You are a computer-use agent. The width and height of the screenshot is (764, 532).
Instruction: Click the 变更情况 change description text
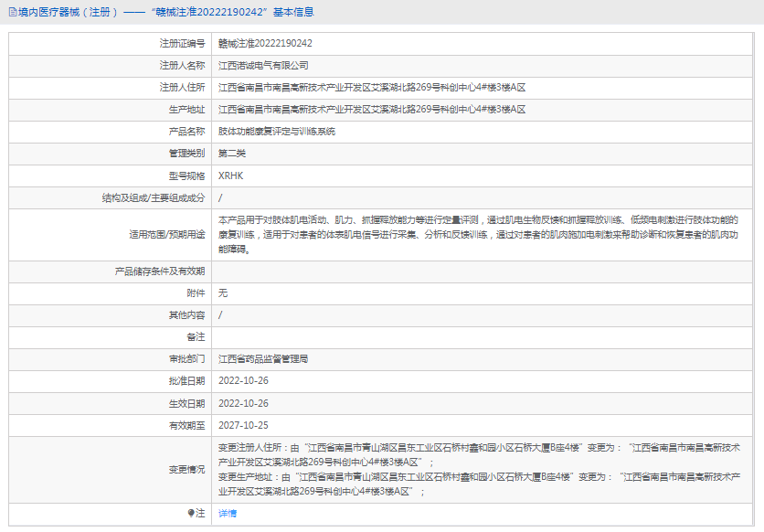[x=480, y=470]
